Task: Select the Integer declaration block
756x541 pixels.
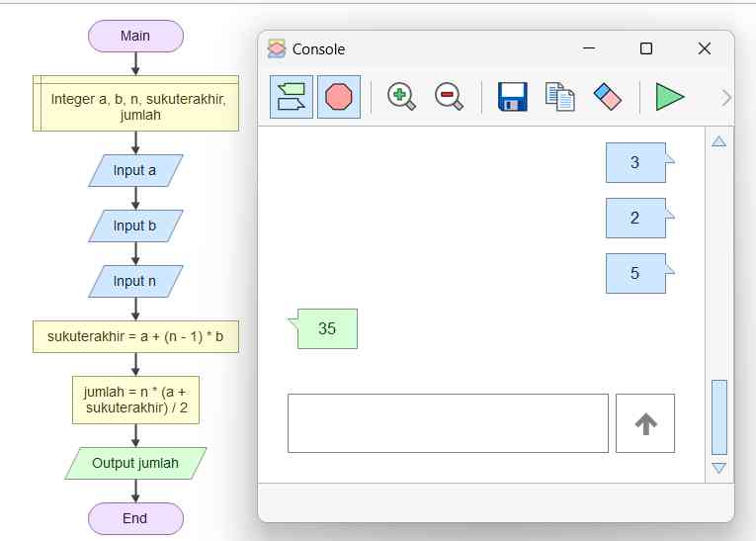Action: point(135,103)
